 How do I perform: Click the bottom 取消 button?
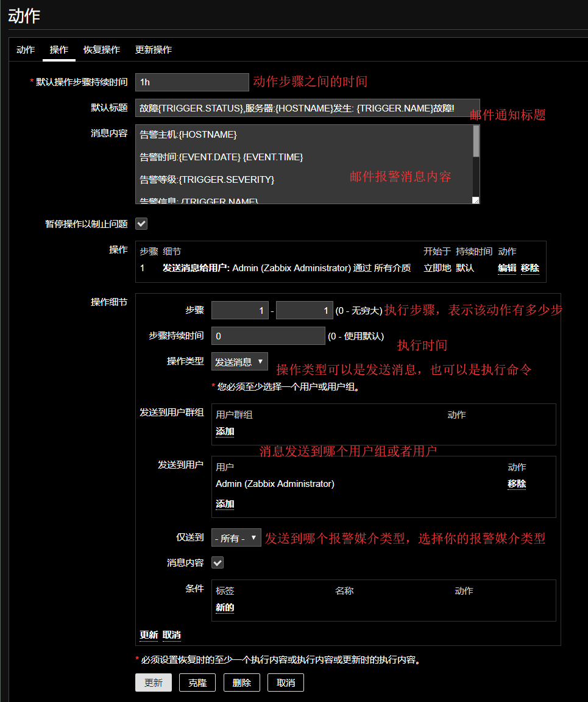click(286, 682)
